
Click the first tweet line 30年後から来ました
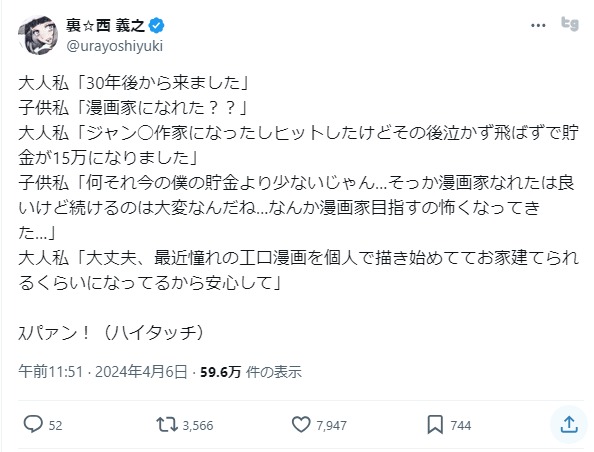pyautogui.click(x=133, y=83)
